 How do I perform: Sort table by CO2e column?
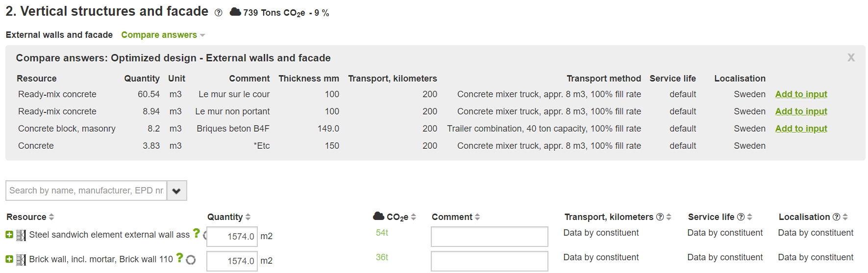tap(395, 217)
